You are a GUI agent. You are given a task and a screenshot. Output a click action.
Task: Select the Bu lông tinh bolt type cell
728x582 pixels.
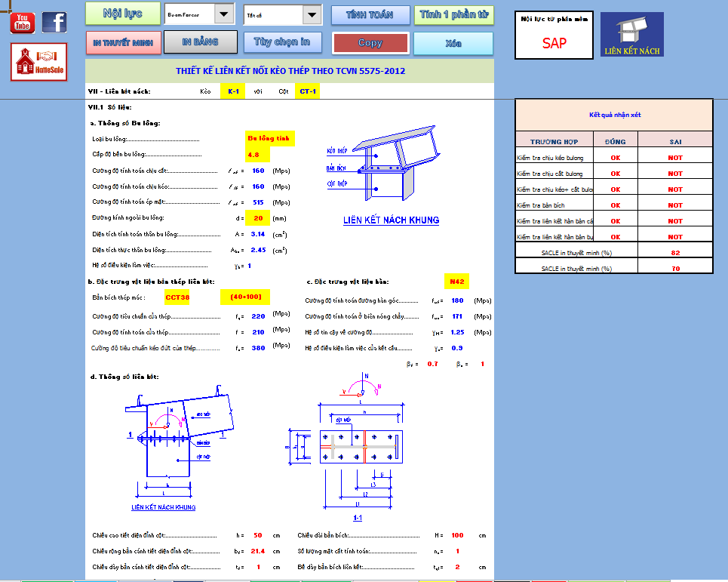[269, 138]
